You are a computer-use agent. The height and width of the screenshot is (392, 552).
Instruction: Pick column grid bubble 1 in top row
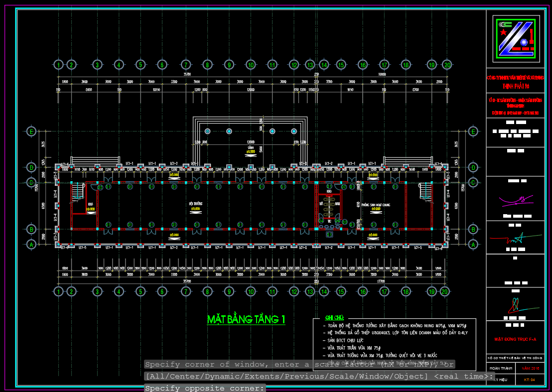click(x=59, y=65)
